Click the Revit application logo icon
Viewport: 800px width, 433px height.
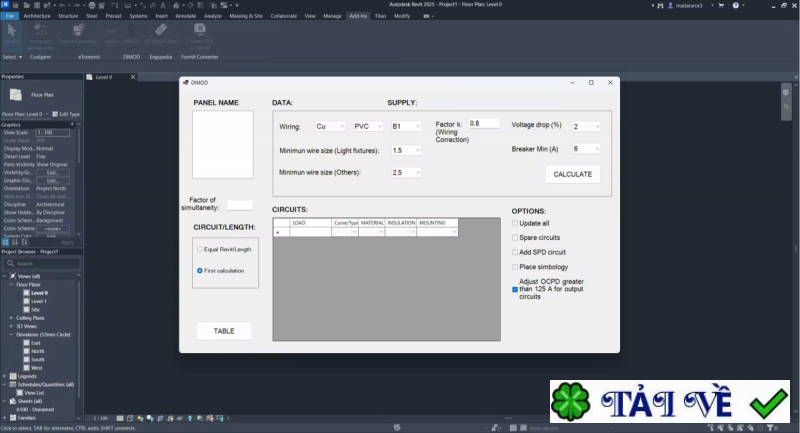click(6, 5)
